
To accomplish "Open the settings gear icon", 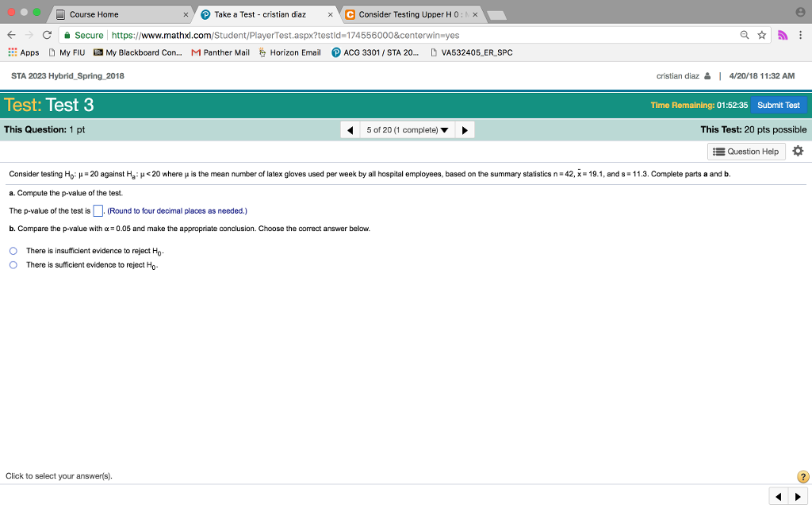I will (798, 151).
